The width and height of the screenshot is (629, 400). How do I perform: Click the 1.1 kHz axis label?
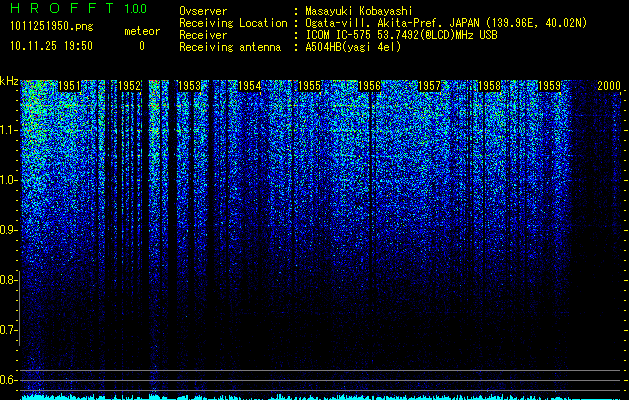(x=7, y=130)
